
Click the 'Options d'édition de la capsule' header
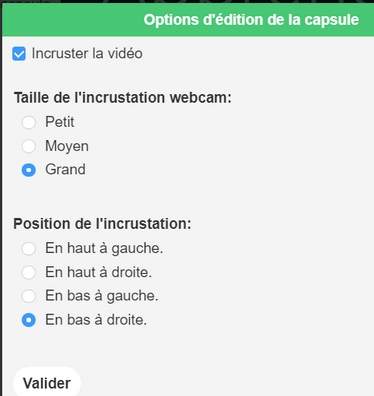point(251,20)
